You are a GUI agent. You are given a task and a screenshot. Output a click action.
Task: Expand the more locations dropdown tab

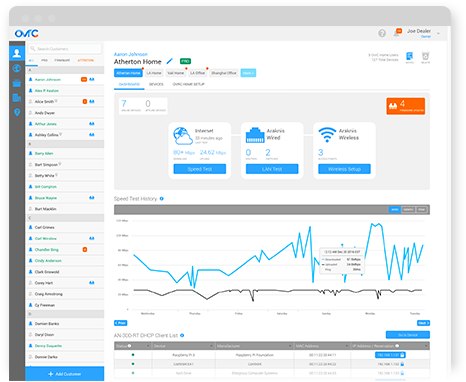pos(248,73)
